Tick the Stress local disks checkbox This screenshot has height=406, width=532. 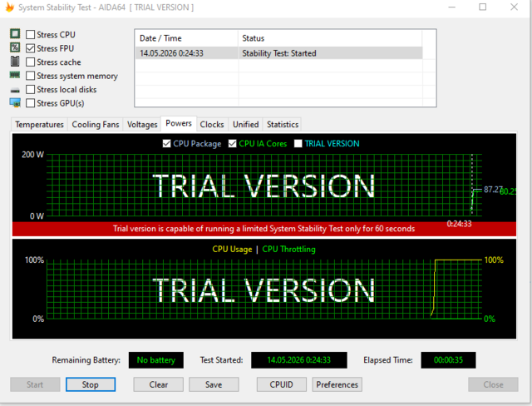pyautogui.click(x=30, y=89)
